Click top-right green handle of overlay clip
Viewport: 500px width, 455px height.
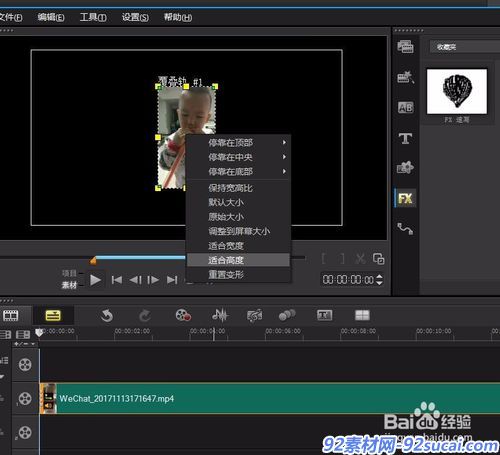click(215, 87)
